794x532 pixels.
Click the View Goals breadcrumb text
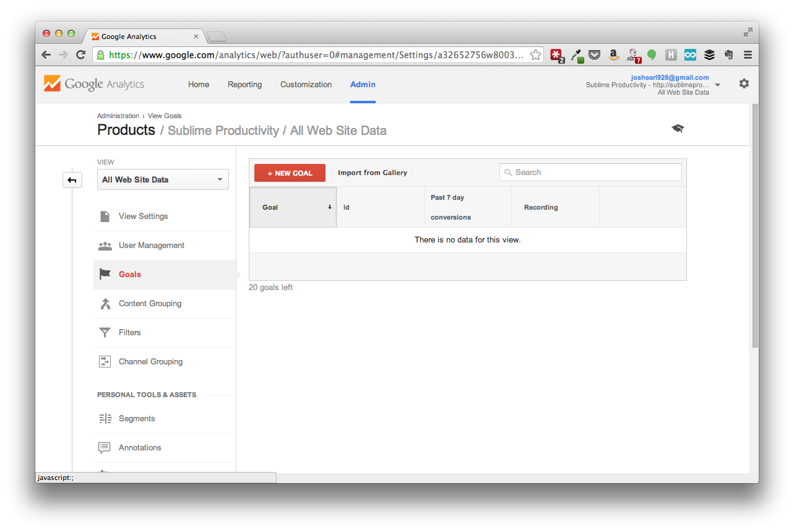point(165,116)
